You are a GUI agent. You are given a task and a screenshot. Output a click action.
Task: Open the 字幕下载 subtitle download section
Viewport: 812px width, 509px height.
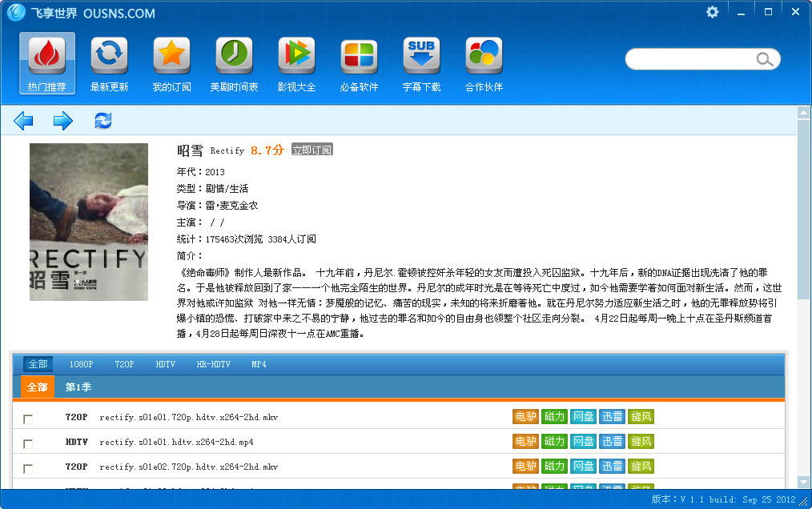click(421, 63)
